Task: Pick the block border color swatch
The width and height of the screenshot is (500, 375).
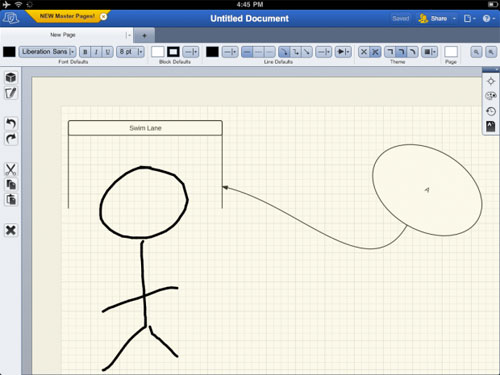Action: [173, 52]
